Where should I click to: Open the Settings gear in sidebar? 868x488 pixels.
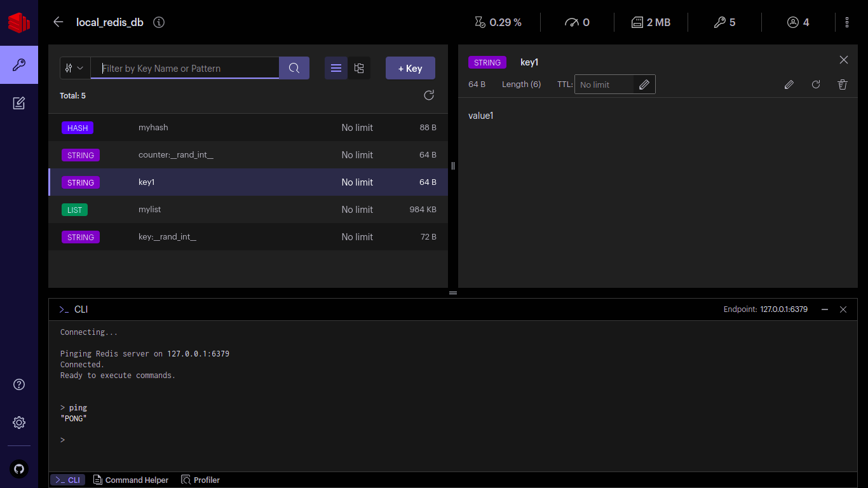tap(19, 422)
